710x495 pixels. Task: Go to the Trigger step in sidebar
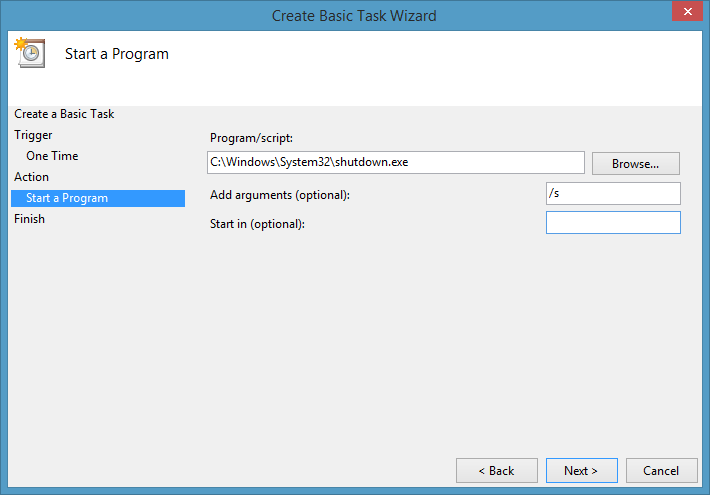coord(33,135)
